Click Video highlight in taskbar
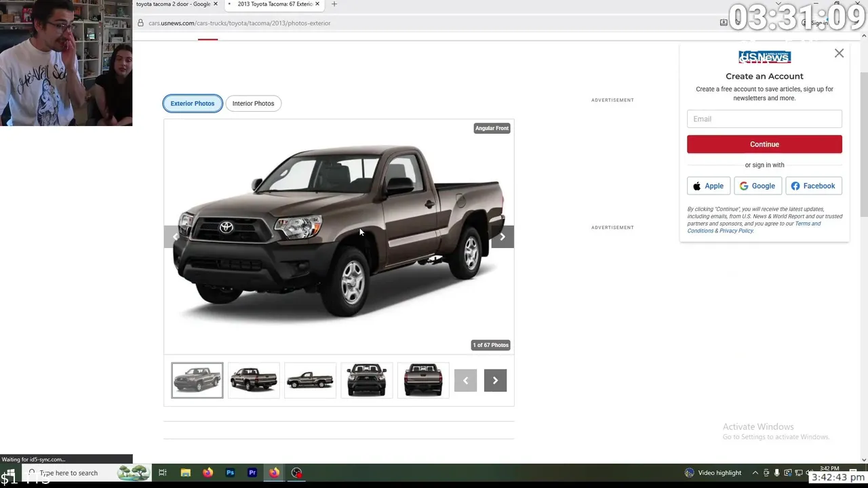868x488 pixels. 713,473
